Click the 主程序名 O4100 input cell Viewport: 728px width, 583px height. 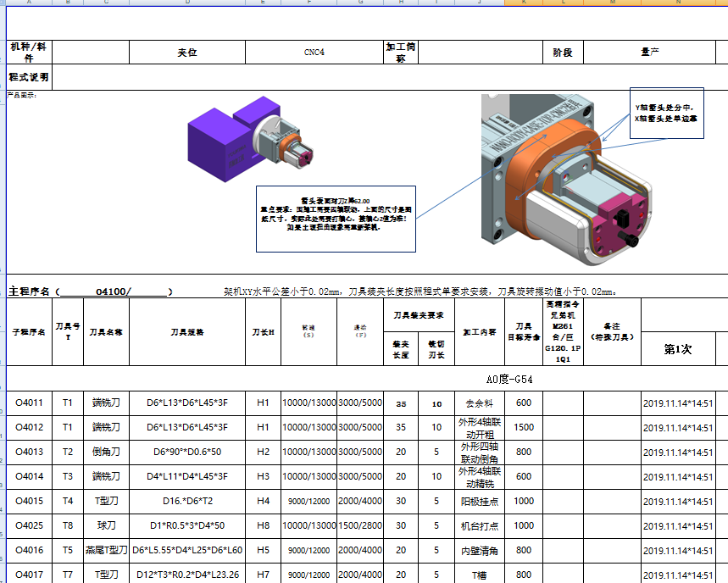(x=110, y=287)
